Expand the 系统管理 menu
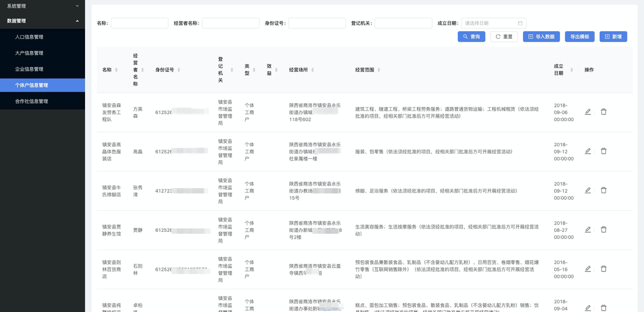 coord(43,6)
